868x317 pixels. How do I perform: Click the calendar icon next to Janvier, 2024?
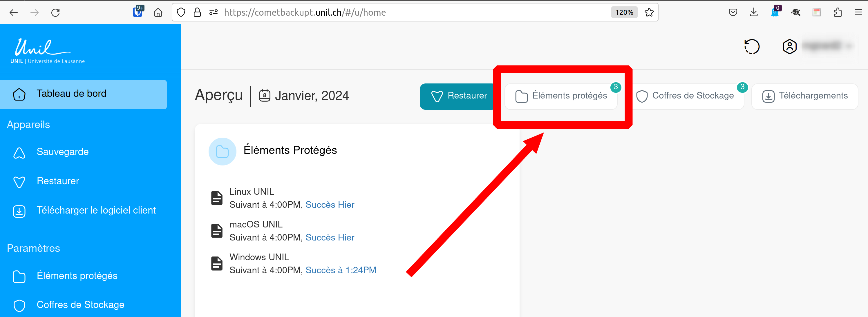pos(265,96)
